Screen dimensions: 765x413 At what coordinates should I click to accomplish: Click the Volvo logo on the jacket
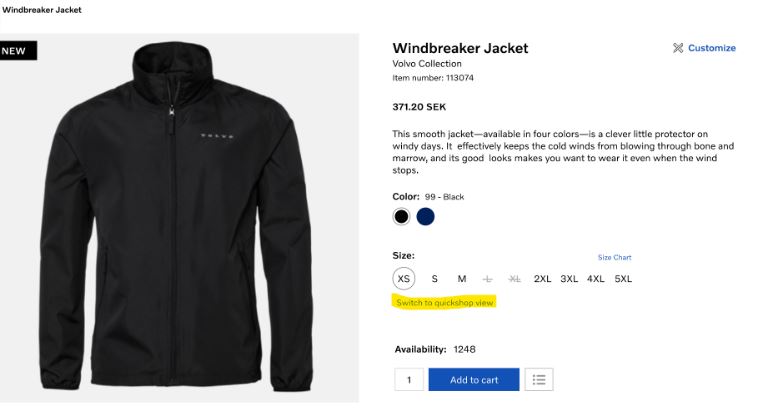217,136
